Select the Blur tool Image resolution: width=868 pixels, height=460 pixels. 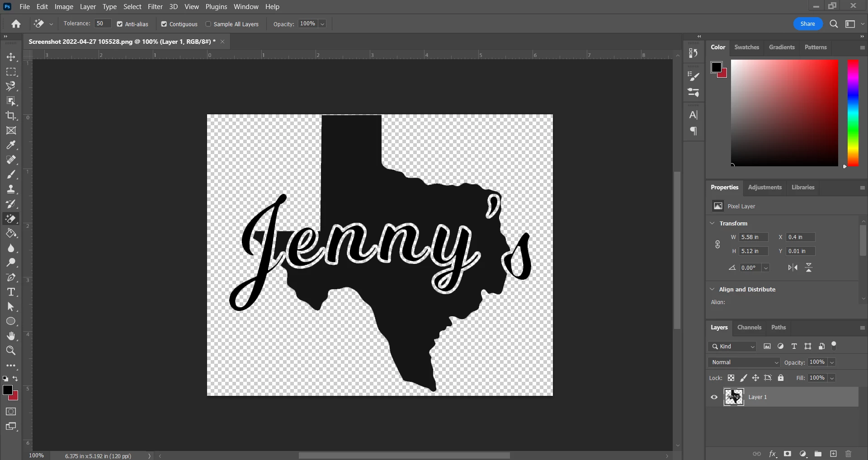click(x=11, y=248)
